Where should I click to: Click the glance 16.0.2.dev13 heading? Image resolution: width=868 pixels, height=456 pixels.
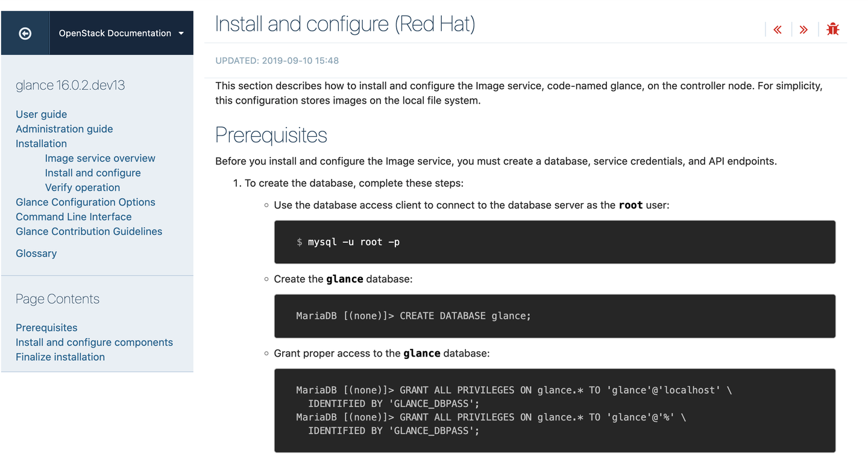tap(70, 85)
